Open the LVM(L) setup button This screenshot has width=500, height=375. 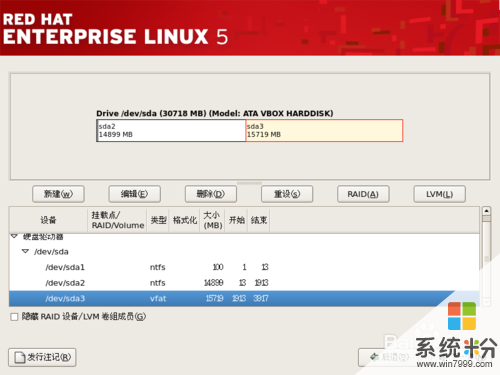[x=440, y=194]
